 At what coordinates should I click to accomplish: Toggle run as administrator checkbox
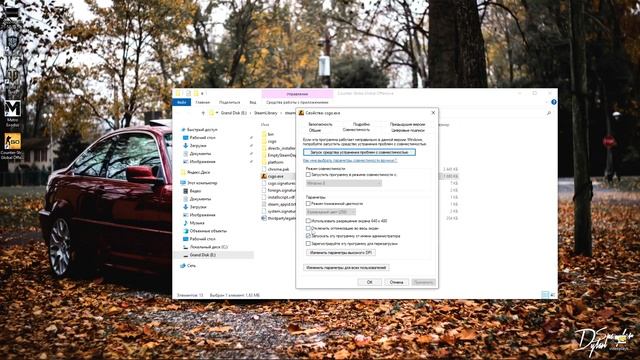pyautogui.click(x=308, y=236)
